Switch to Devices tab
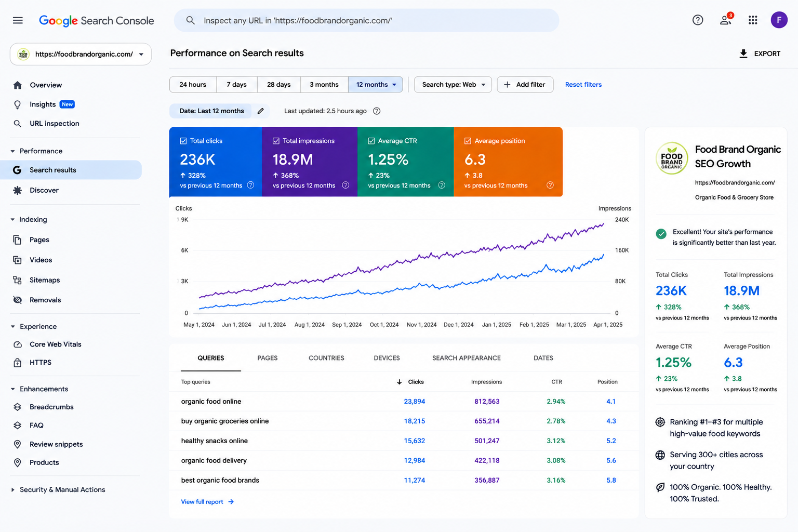The width and height of the screenshot is (798, 532). [387, 358]
